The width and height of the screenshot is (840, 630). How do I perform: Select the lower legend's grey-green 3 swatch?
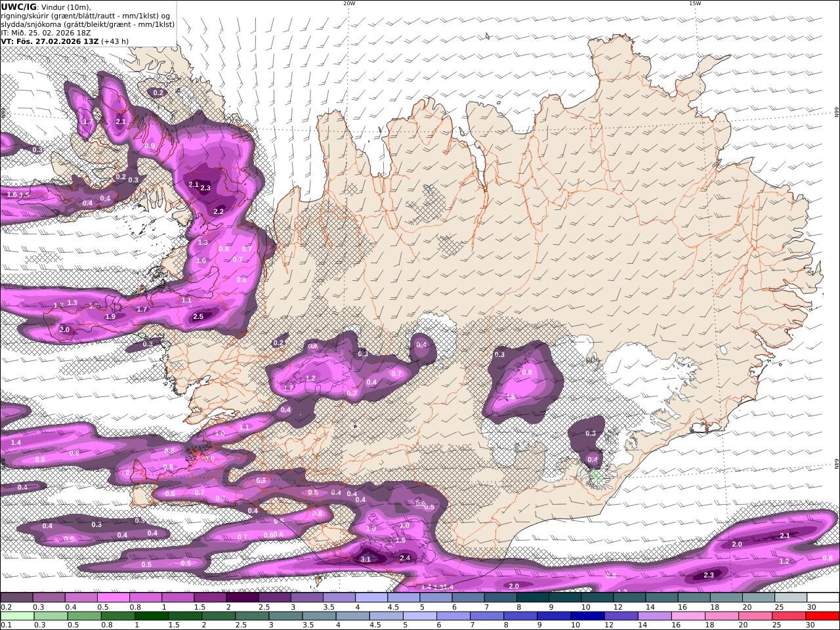[285, 616]
